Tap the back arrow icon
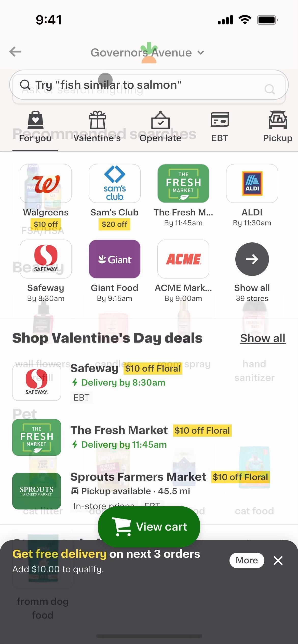 (x=16, y=52)
